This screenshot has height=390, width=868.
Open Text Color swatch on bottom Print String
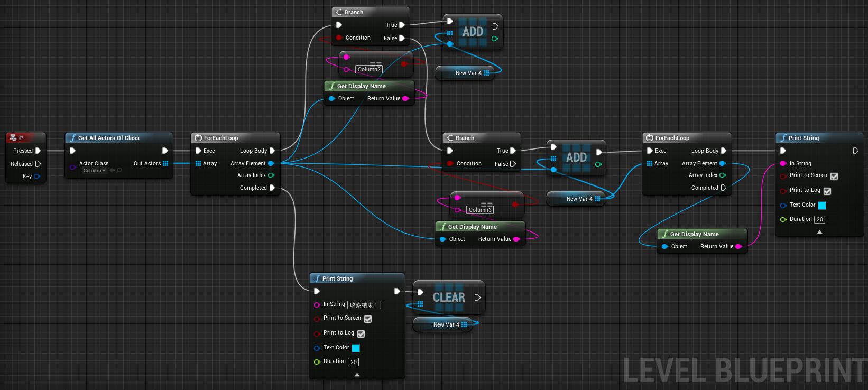point(356,348)
